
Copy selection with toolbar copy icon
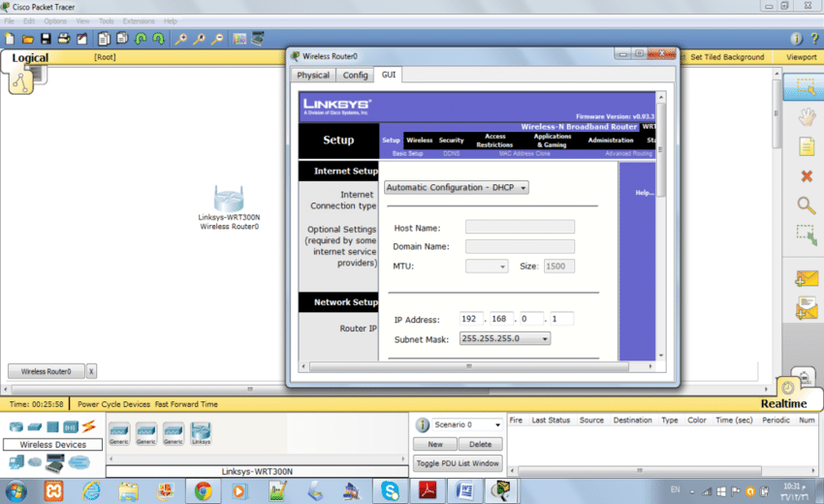tap(104, 39)
